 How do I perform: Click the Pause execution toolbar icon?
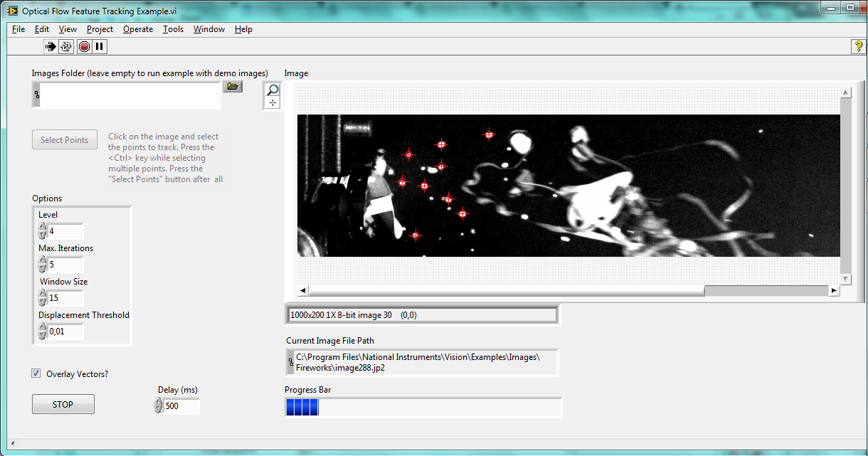coord(100,47)
